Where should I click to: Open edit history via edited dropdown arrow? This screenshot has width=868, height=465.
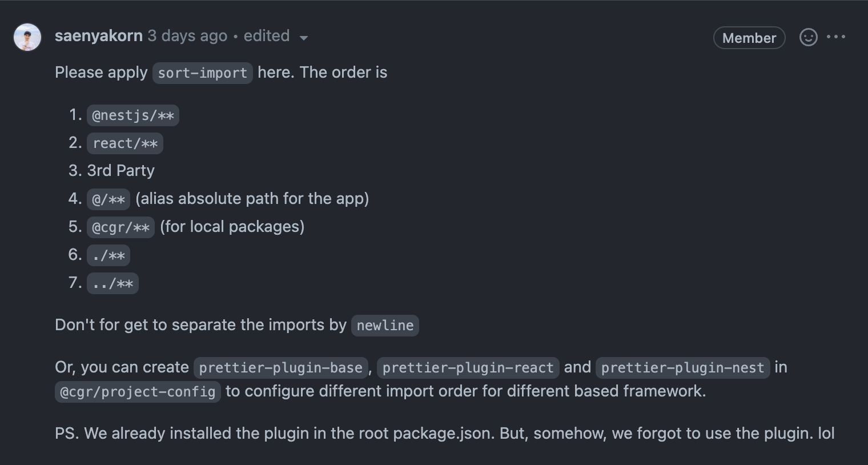pos(304,38)
